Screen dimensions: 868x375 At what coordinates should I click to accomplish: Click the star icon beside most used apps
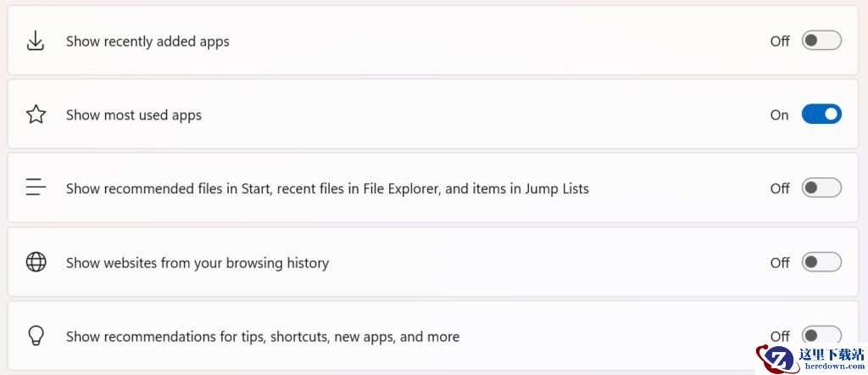pyautogui.click(x=36, y=115)
